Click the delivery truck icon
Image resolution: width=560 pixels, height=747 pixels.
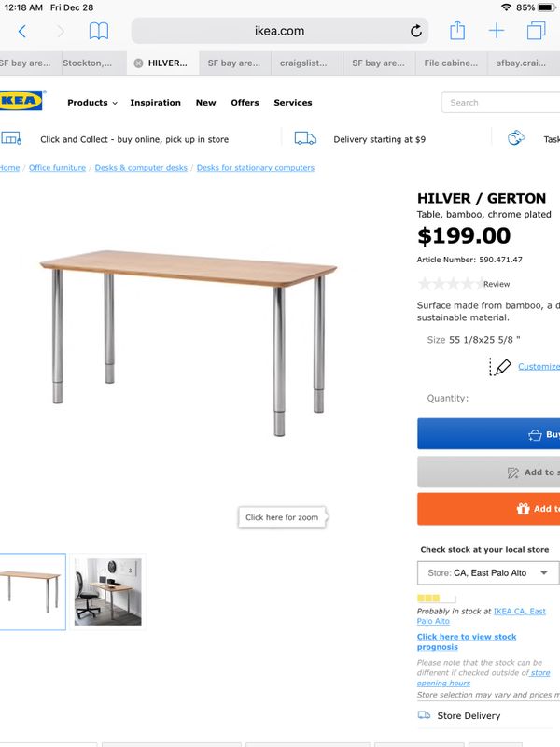305,138
